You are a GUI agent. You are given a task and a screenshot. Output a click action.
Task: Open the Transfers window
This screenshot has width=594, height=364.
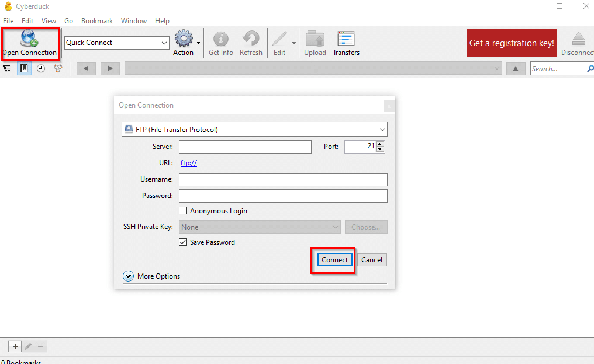tap(346, 44)
